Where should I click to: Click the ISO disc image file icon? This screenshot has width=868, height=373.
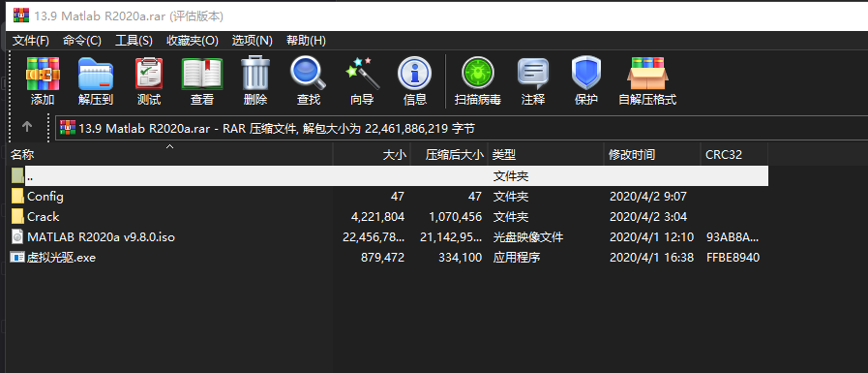pyautogui.click(x=17, y=237)
